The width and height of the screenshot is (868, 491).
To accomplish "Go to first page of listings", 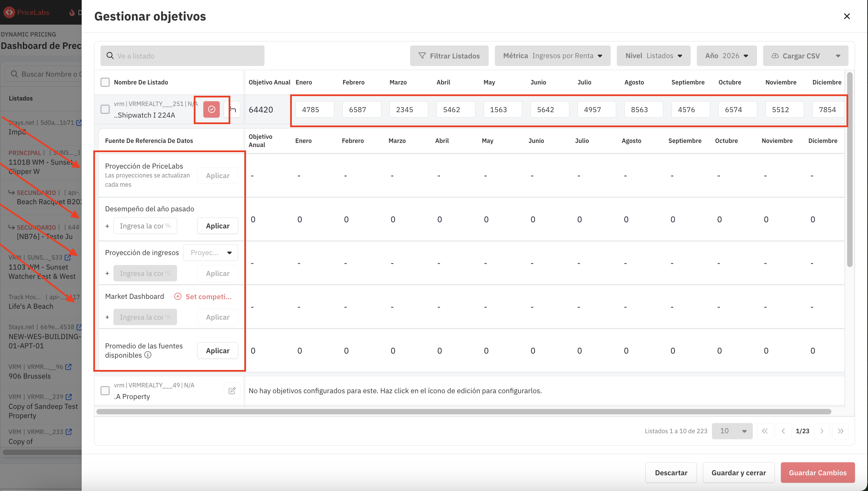I will pyautogui.click(x=765, y=431).
